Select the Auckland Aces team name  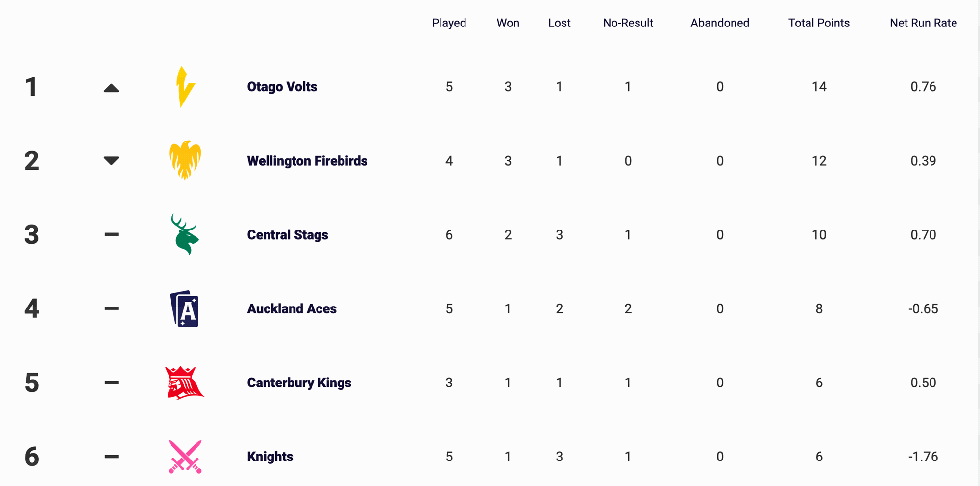point(292,308)
